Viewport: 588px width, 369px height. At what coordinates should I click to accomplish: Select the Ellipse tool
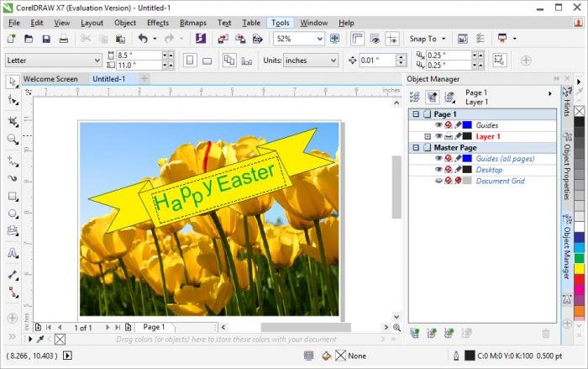[x=13, y=213]
